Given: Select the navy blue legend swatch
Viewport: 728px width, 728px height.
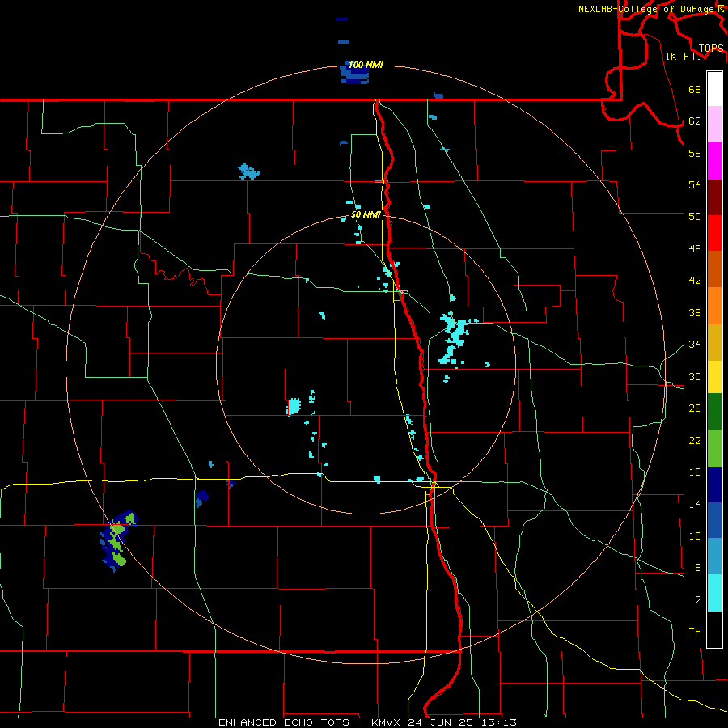Looking at the screenshot, I should tap(714, 485).
